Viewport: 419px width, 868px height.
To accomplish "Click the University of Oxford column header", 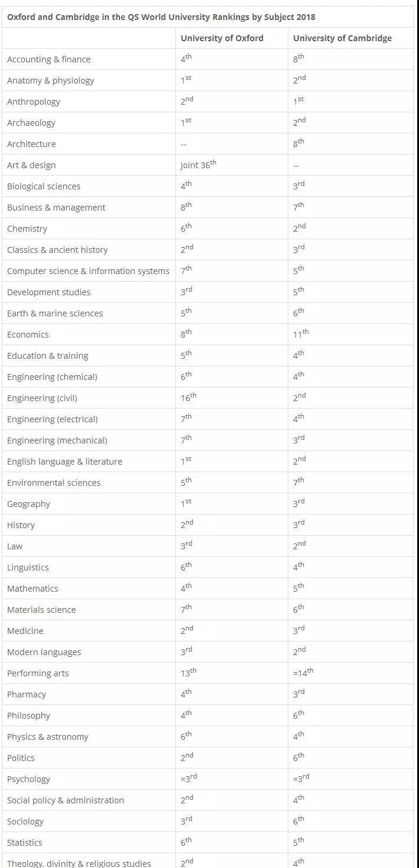I will coord(222,38).
